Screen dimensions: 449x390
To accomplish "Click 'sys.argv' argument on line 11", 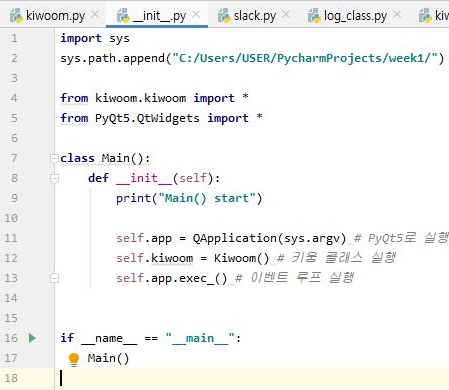I will tap(312, 239).
